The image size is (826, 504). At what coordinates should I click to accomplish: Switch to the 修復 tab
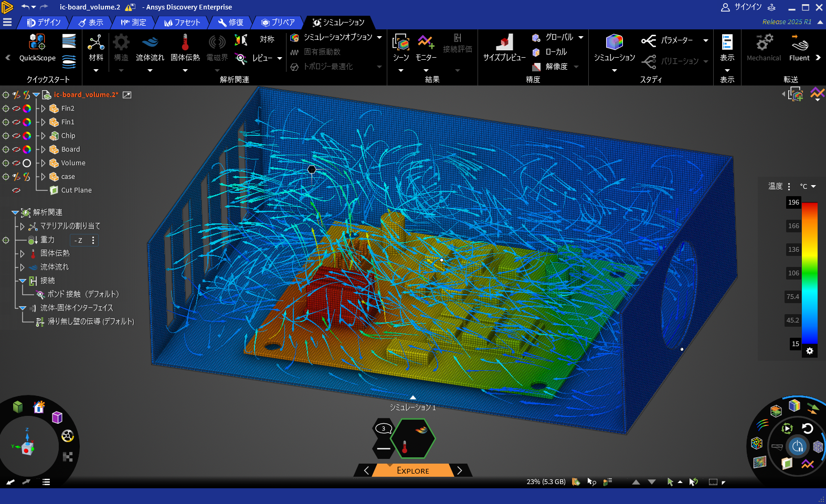click(231, 23)
